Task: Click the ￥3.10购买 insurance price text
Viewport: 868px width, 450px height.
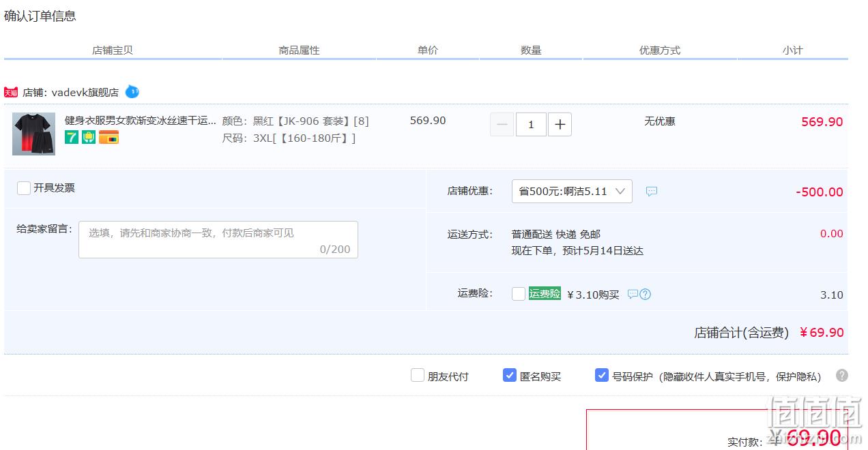Action: click(x=593, y=295)
